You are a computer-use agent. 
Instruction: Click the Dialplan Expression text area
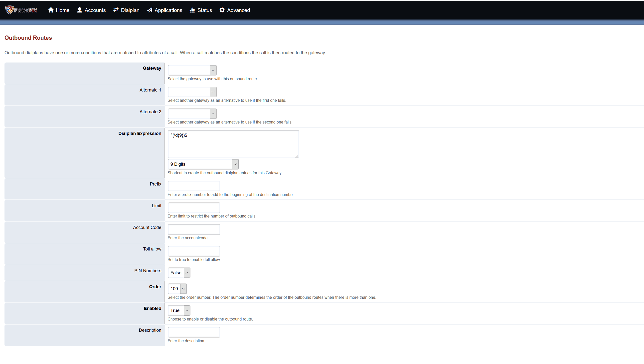click(x=233, y=144)
